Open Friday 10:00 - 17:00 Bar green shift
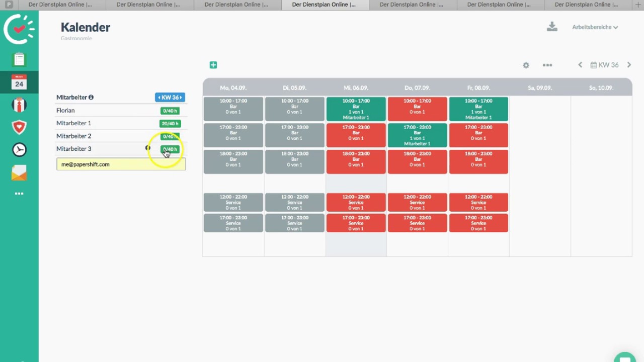The width and height of the screenshot is (644, 362). [x=479, y=109]
